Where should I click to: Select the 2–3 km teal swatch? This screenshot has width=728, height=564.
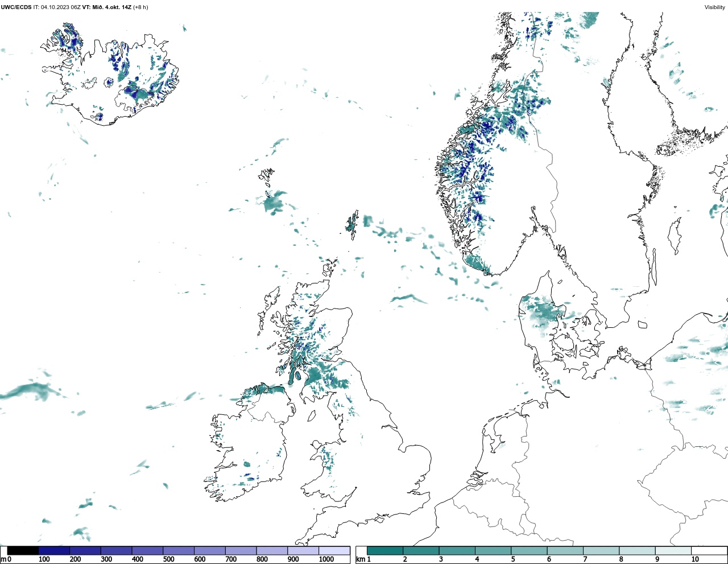click(x=421, y=551)
